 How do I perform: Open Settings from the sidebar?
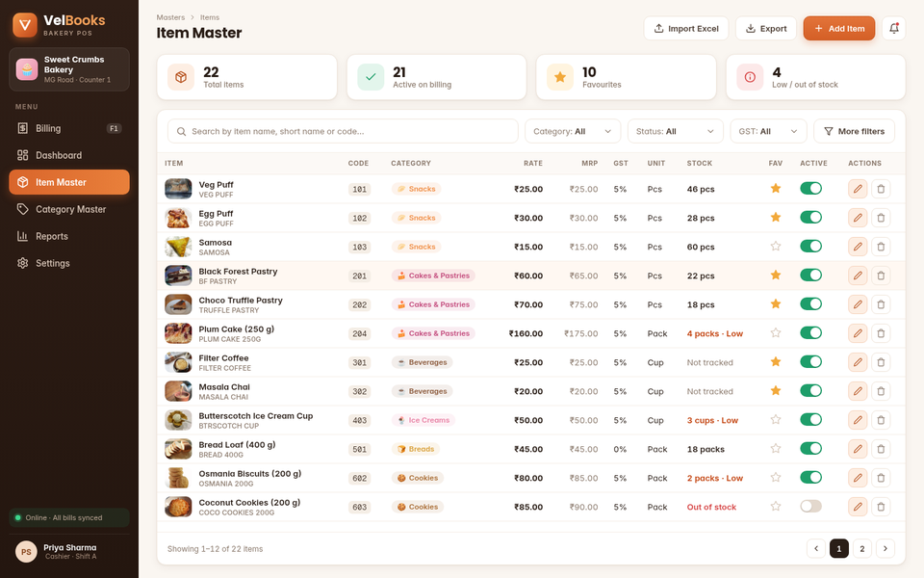click(x=69, y=263)
